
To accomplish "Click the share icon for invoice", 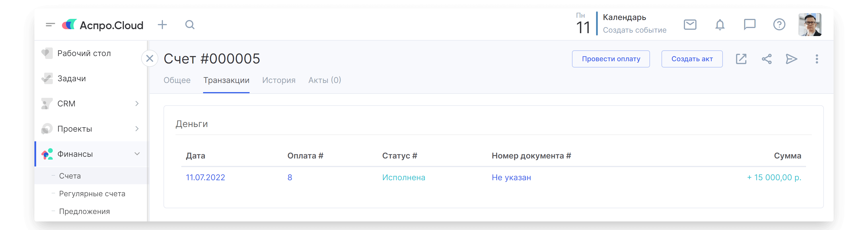I will click(x=766, y=59).
